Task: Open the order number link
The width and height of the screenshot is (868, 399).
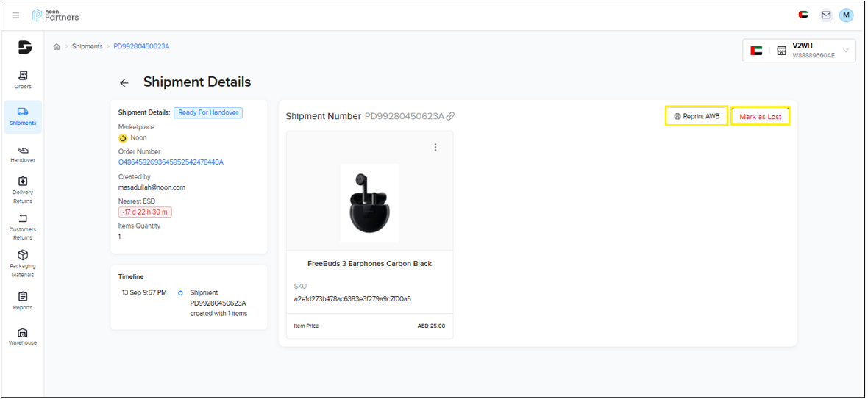Action: pos(171,162)
